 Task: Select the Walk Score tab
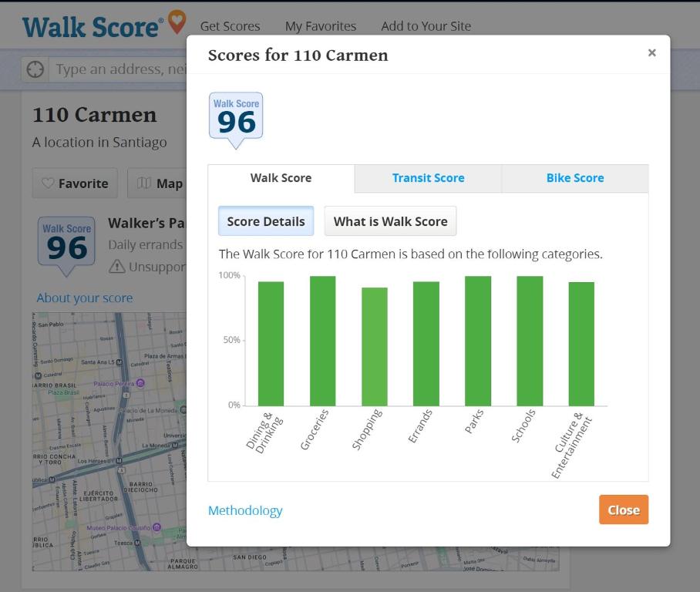tap(281, 178)
